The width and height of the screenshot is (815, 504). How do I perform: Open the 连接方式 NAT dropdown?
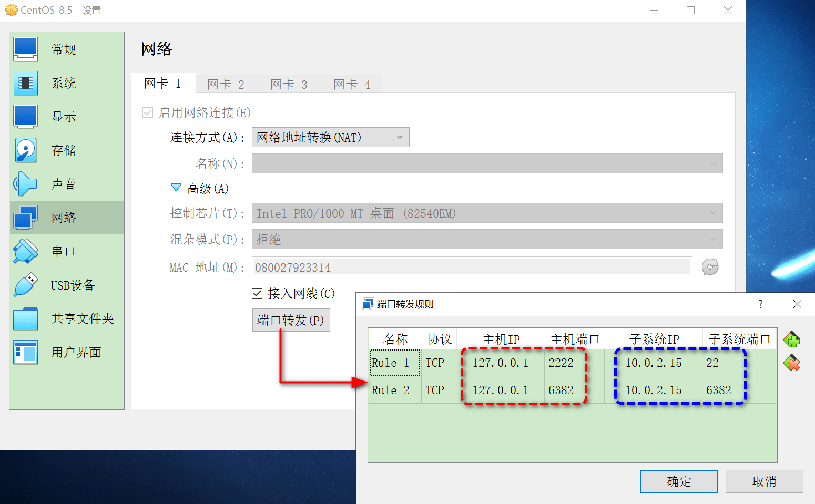(330, 137)
